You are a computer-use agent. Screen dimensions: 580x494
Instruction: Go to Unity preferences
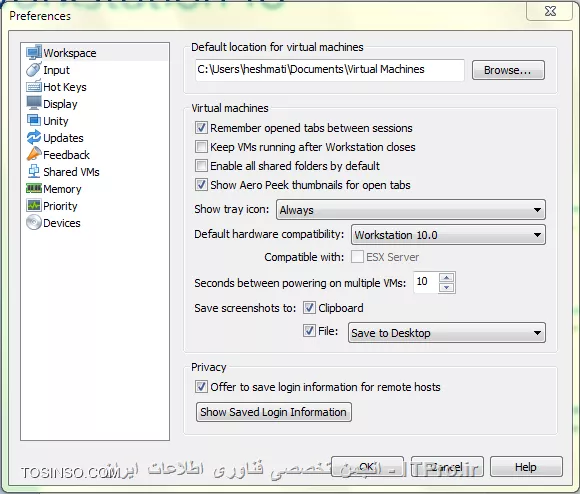click(56, 121)
